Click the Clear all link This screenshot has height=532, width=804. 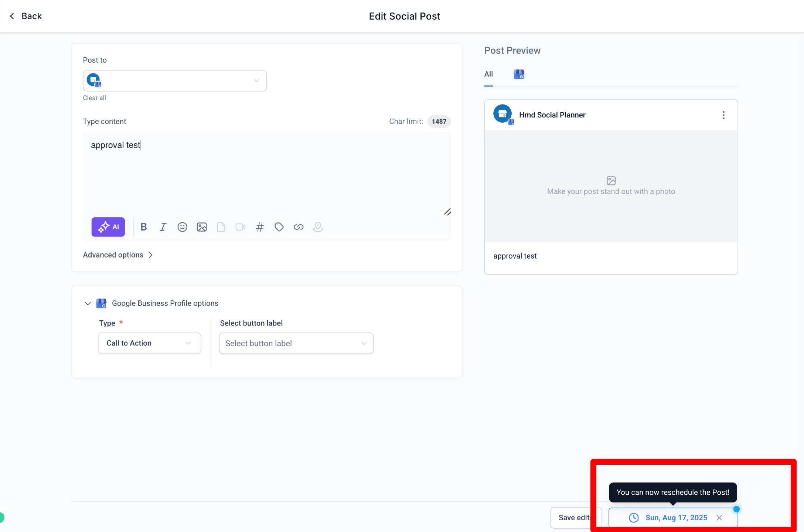[x=94, y=98]
